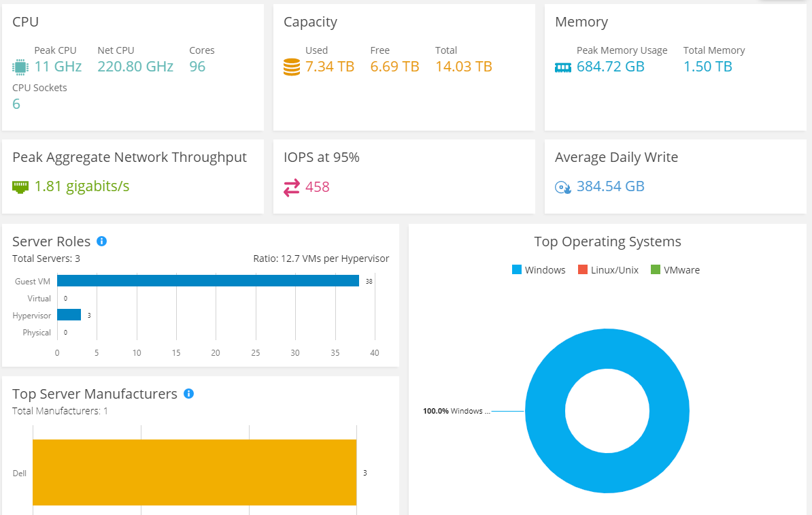Open the Server Roles info tooltip icon
The height and width of the screenshot is (515, 812).
101,241
